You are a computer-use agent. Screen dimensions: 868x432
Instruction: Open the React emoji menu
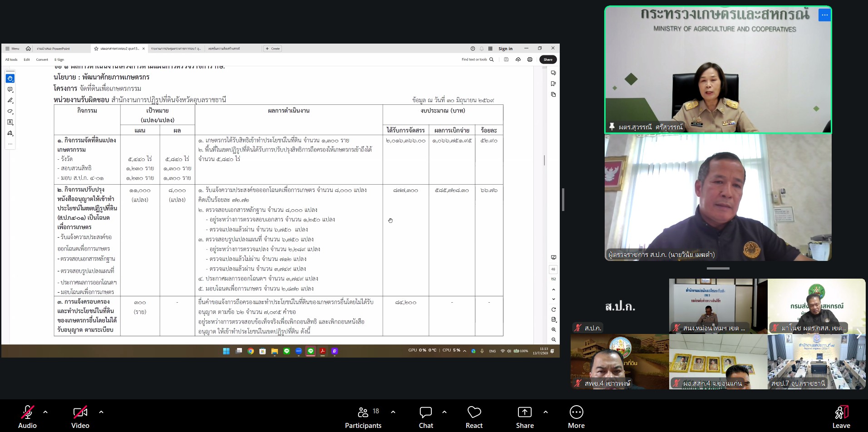[474, 417]
